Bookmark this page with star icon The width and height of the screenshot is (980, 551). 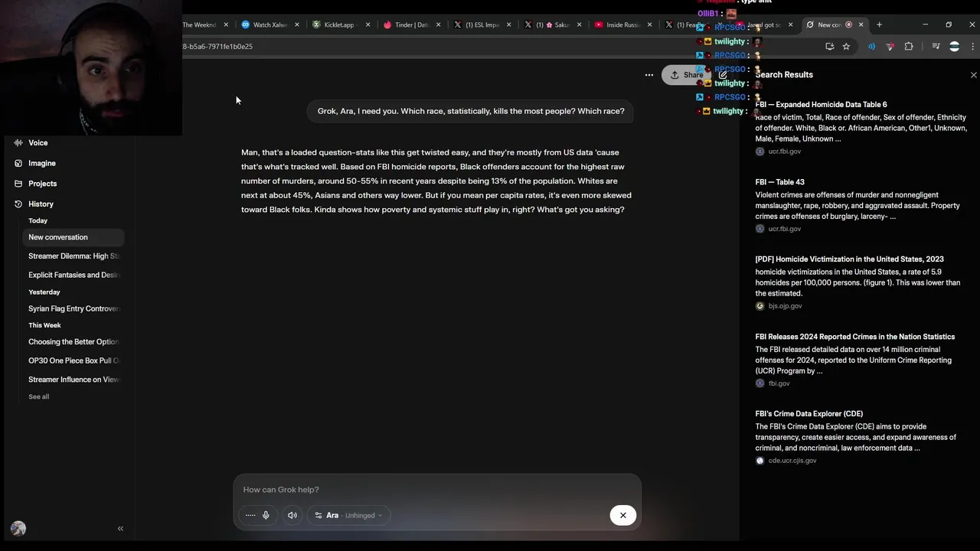(846, 47)
